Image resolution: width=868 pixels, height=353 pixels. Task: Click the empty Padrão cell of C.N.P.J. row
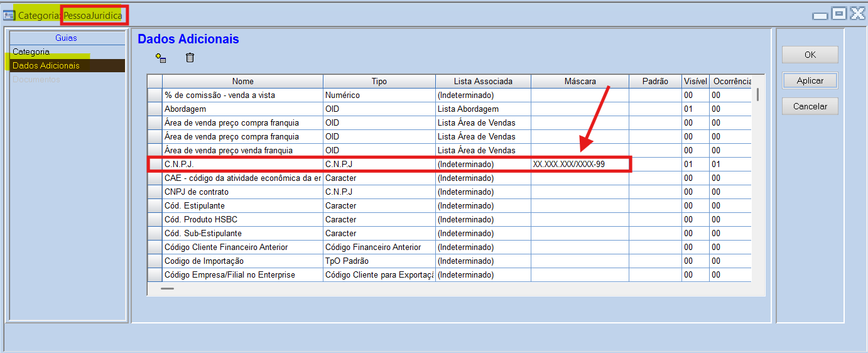(655, 164)
